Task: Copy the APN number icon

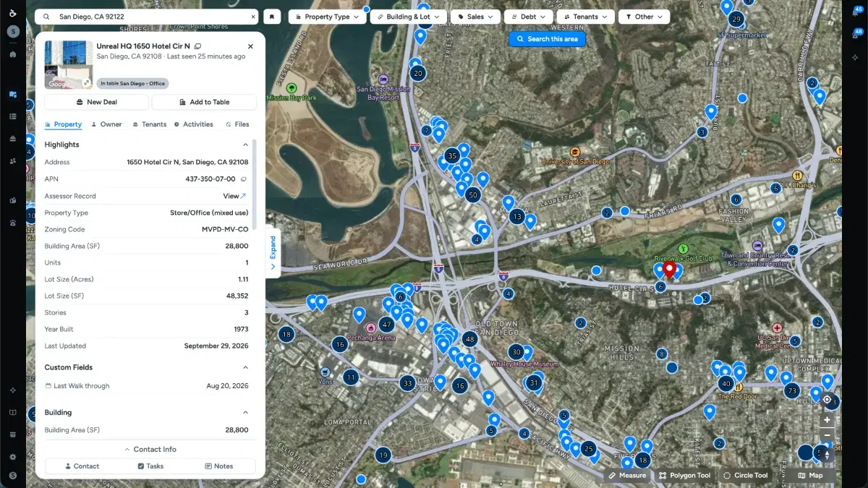Action: tap(244, 179)
